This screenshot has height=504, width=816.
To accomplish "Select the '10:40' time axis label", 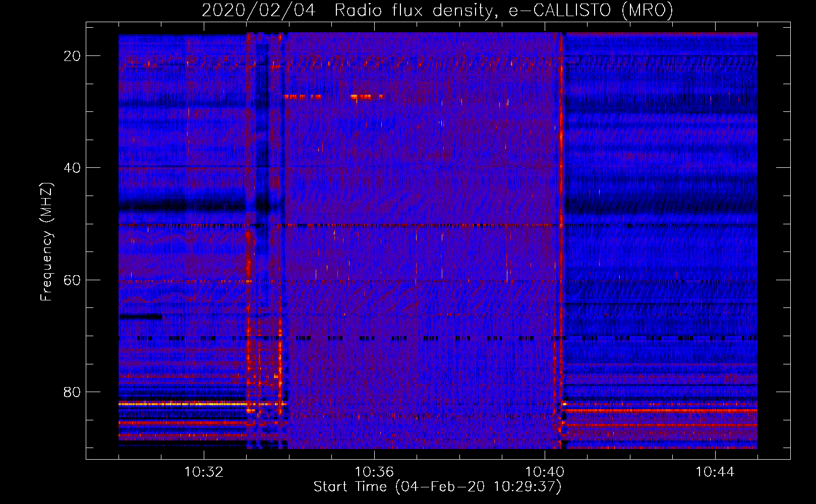I will click(545, 472).
